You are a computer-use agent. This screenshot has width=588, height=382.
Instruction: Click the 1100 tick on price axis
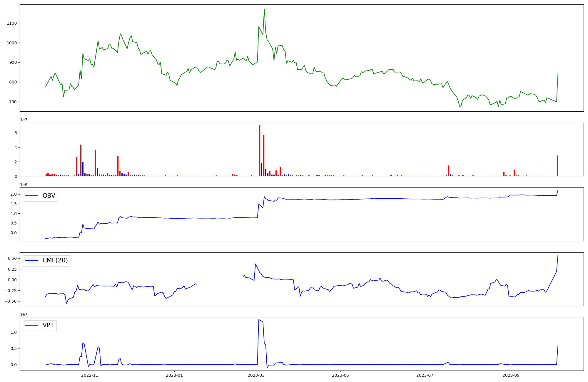(x=12, y=23)
